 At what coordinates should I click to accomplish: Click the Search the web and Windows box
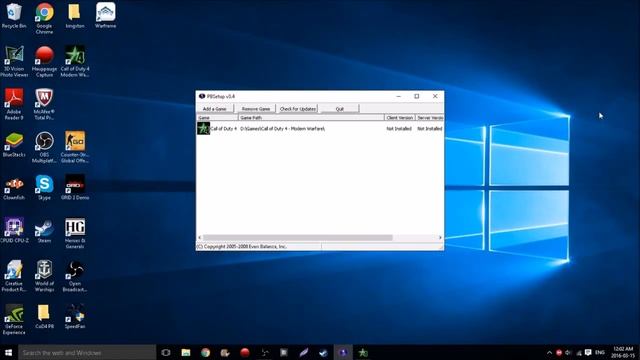87,353
